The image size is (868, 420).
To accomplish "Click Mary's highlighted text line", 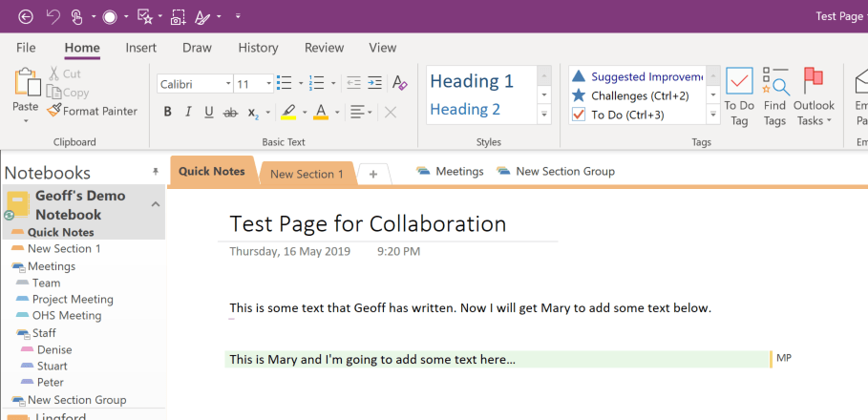I will (x=498, y=359).
